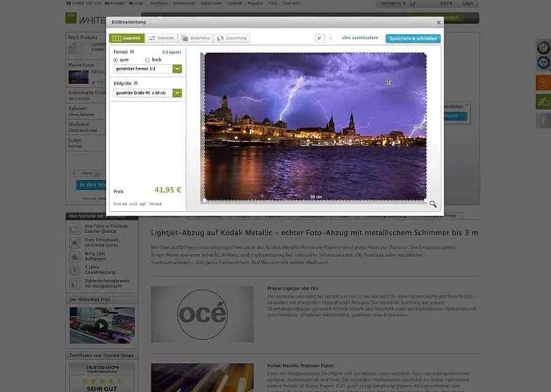Click the undo arrow icon
Viewport: 551px width, 392px height.
coord(320,39)
